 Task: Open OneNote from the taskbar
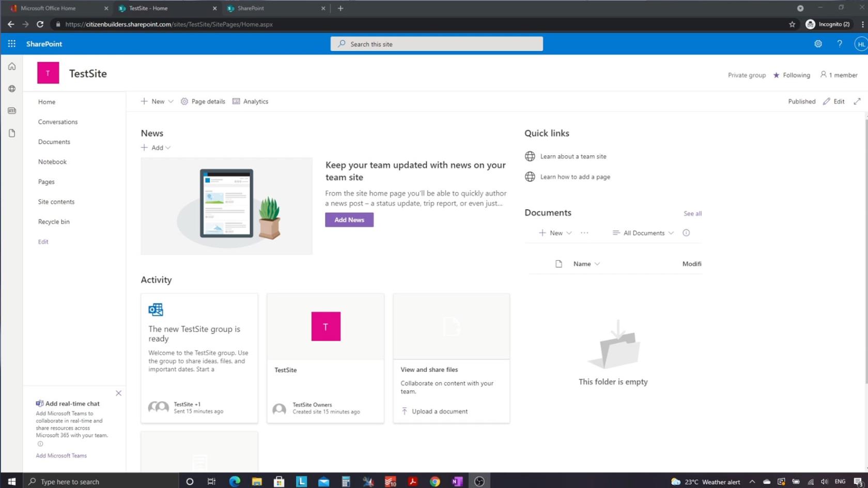tap(457, 481)
